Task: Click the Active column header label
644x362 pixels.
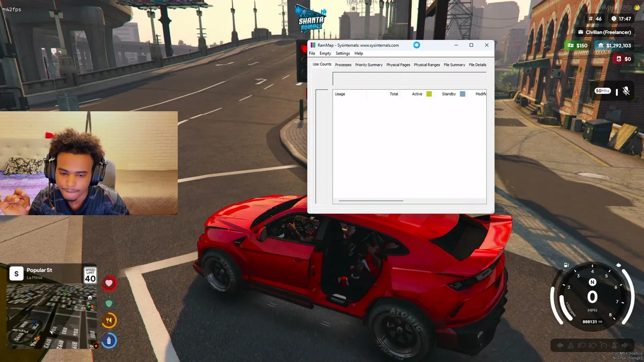Action: tap(417, 94)
